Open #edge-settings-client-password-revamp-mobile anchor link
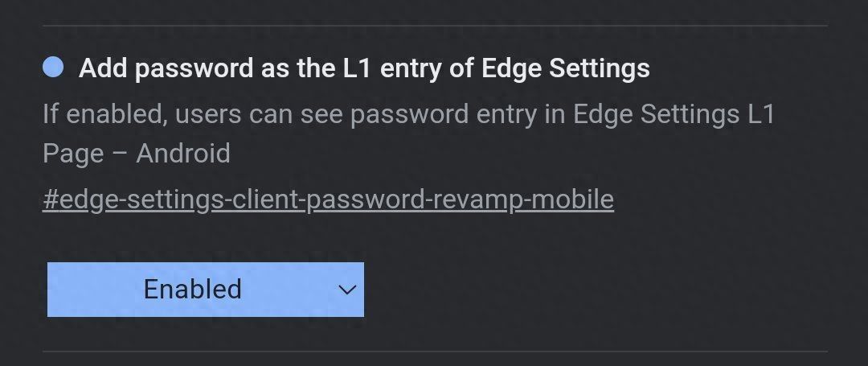This screenshot has height=366, width=868. tap(328, 199)
